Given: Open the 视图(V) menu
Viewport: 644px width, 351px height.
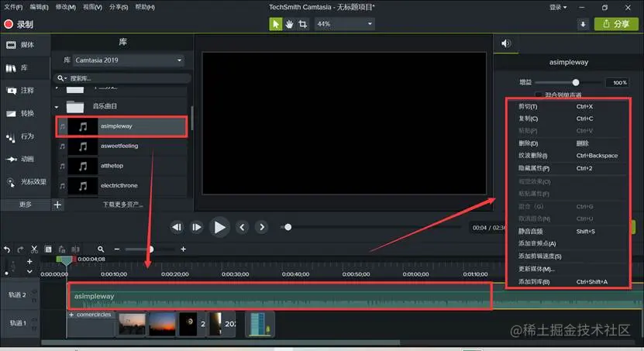Looking at the screenshot, I should [x=92, y=7].
